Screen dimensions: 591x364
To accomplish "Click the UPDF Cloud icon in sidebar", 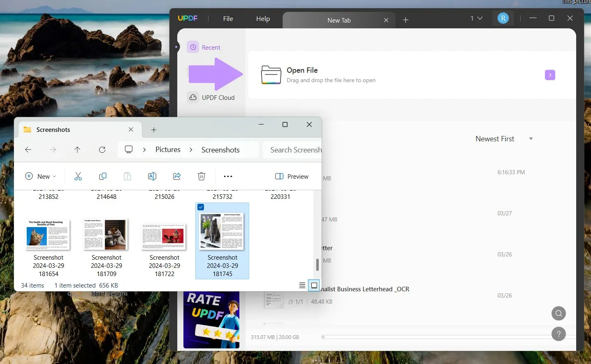I will [193, 97].
